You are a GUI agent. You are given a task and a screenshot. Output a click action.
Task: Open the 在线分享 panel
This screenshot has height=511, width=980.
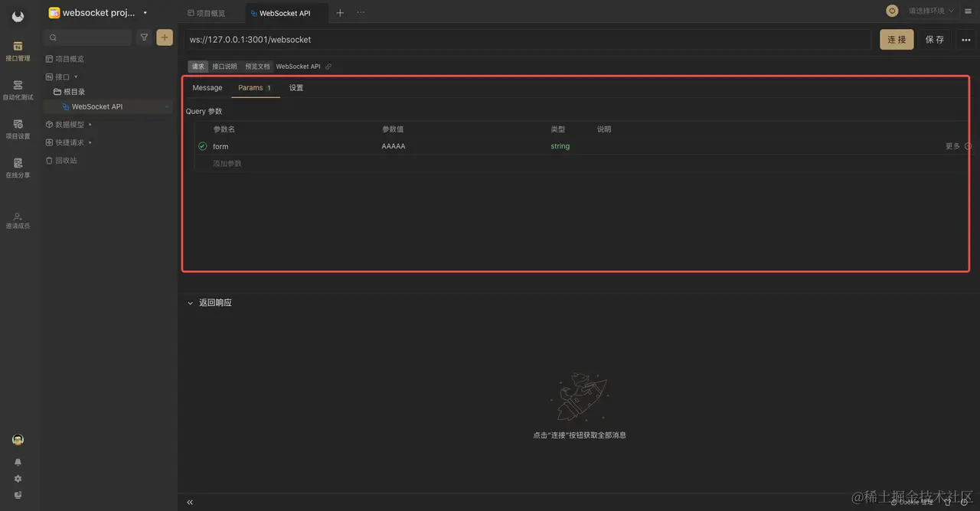click(x=18, y=168)
